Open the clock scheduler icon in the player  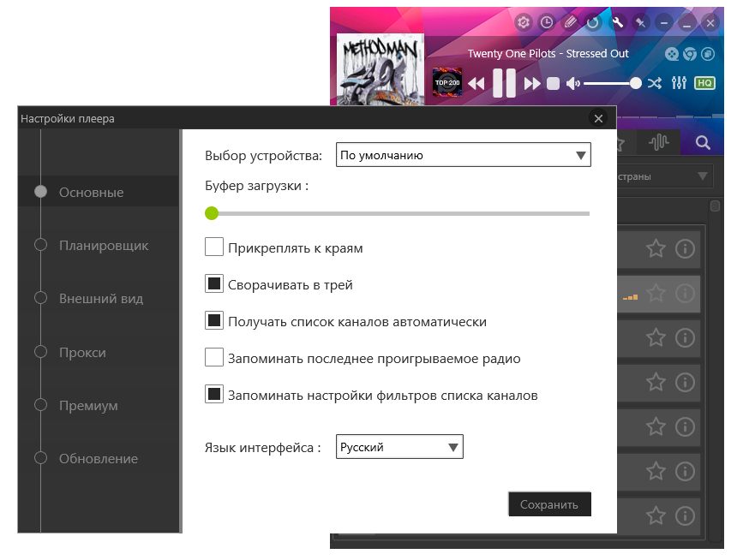tap(547, 22)
